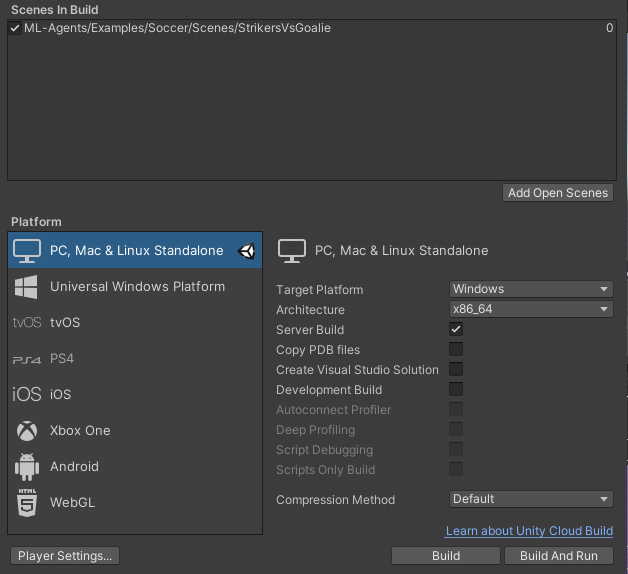Screen dimensions: 628x574
Task: Click the Development Build label
Action: [329, 390]
